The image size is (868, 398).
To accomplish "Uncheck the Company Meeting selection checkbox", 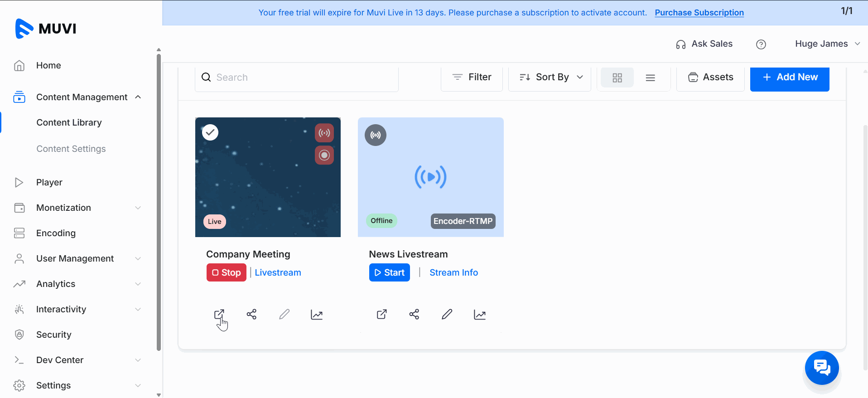I will [x=210, y=132].
